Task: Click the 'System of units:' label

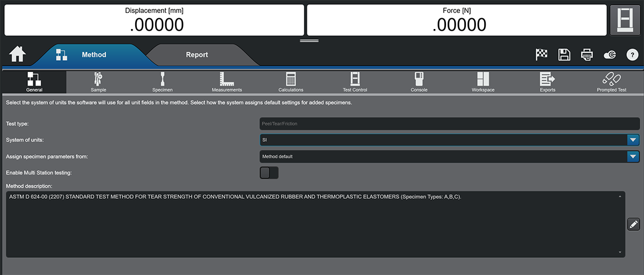Action: point(25,140)
